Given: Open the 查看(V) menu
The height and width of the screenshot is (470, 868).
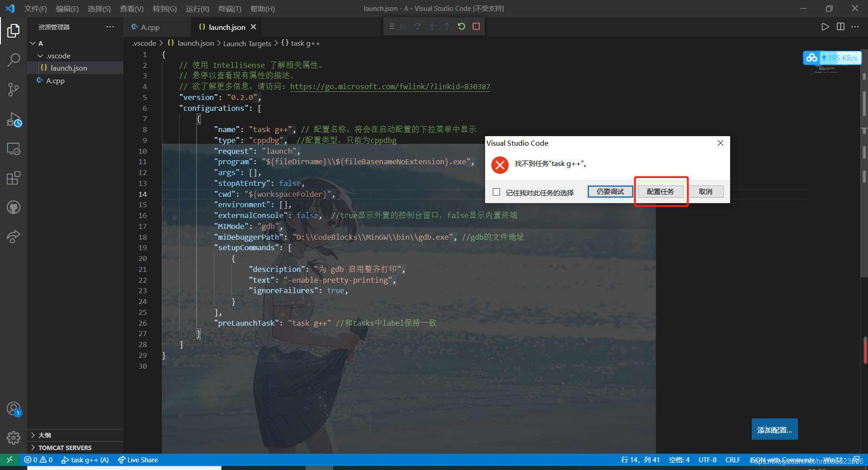Looking at the screenshot, I should [x=132, y=9].
